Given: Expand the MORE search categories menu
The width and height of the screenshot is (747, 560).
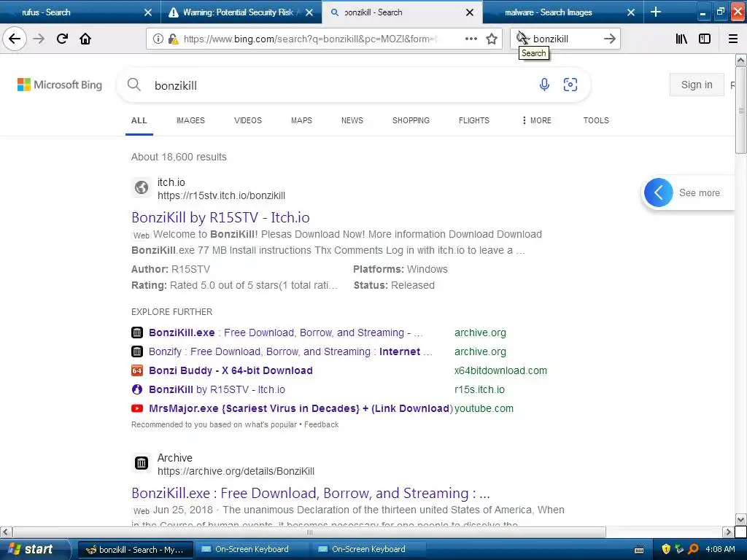Looking at the screenshot, I should click(x=536, y=120).
